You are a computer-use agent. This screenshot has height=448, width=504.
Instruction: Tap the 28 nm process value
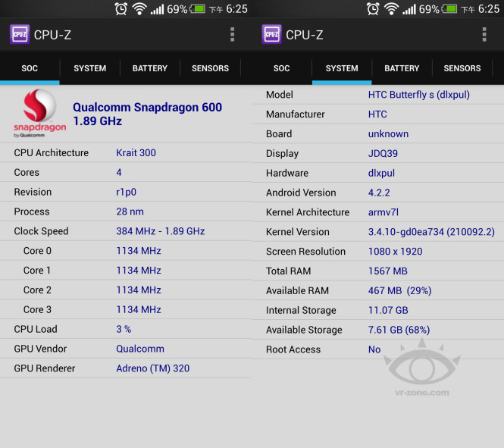(x=130, y=211)
